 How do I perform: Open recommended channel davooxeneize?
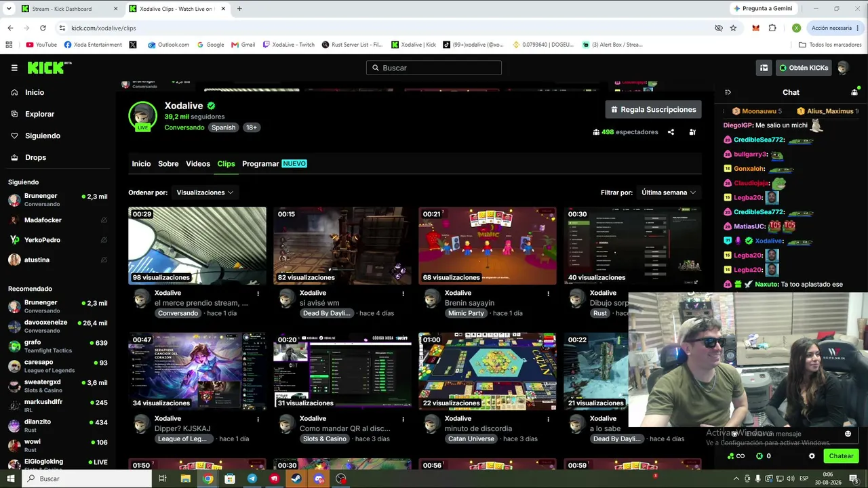pyautogui.click(x=58, y=326)
